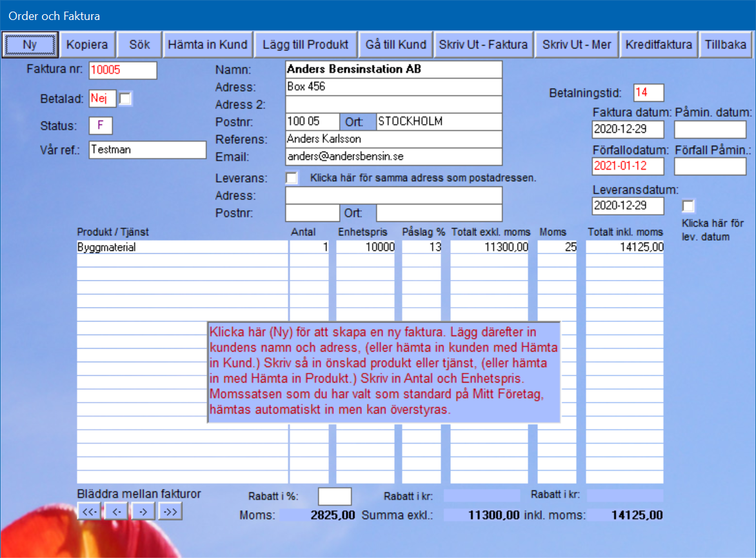The height and width of the screenshot is (558, 756).
Task: Go to next invoice with -> button
Action: tap(143, 512)
